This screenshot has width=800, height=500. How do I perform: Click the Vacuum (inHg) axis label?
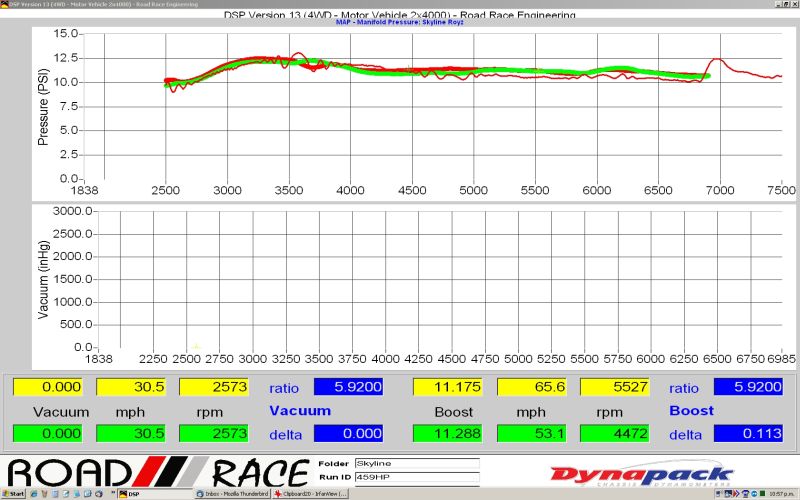pyautogui.click(x=43, y=280)
